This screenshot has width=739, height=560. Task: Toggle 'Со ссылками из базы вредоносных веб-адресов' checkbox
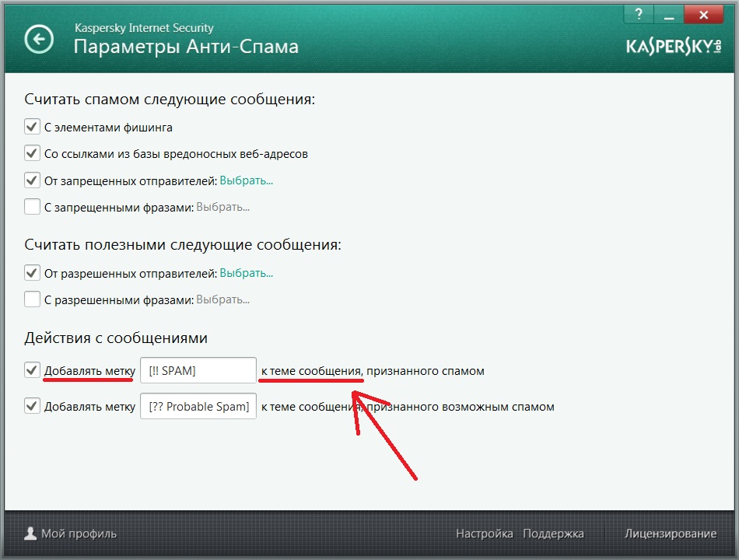pos(32,153)
